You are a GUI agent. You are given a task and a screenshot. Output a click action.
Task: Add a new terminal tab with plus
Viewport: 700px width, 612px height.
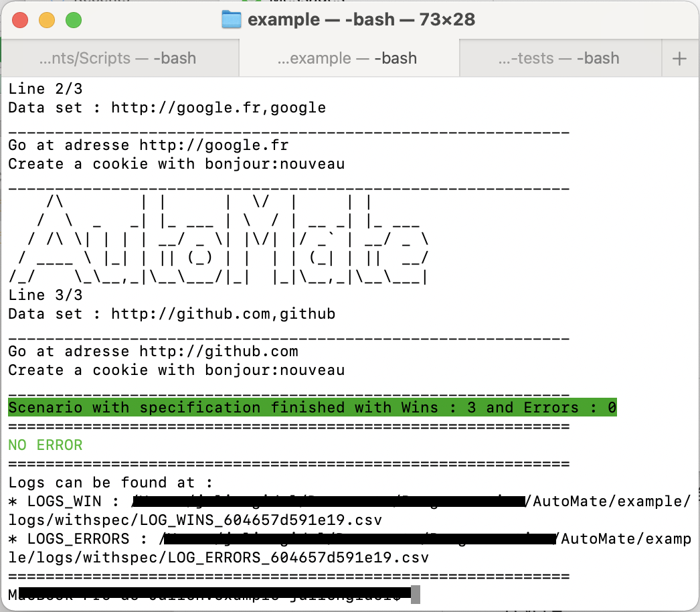(679, 58)
